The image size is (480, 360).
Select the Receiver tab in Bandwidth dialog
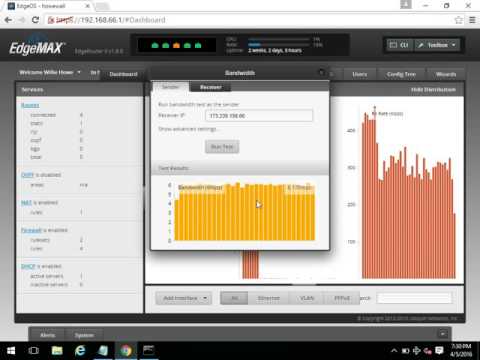(x=210, y=87)
